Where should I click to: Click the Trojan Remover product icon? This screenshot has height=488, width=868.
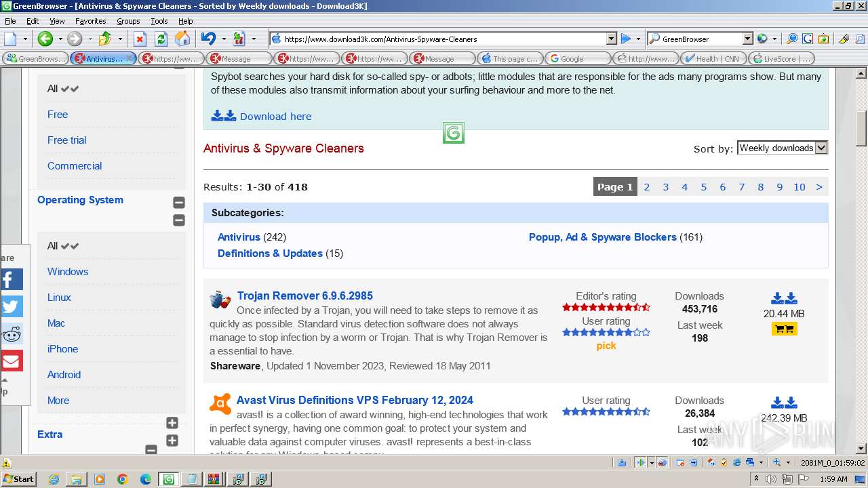(x=220, y=299)
